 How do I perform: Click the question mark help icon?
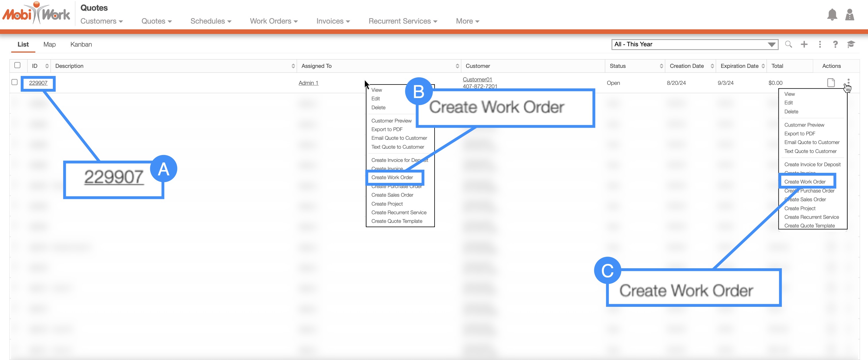835,44
